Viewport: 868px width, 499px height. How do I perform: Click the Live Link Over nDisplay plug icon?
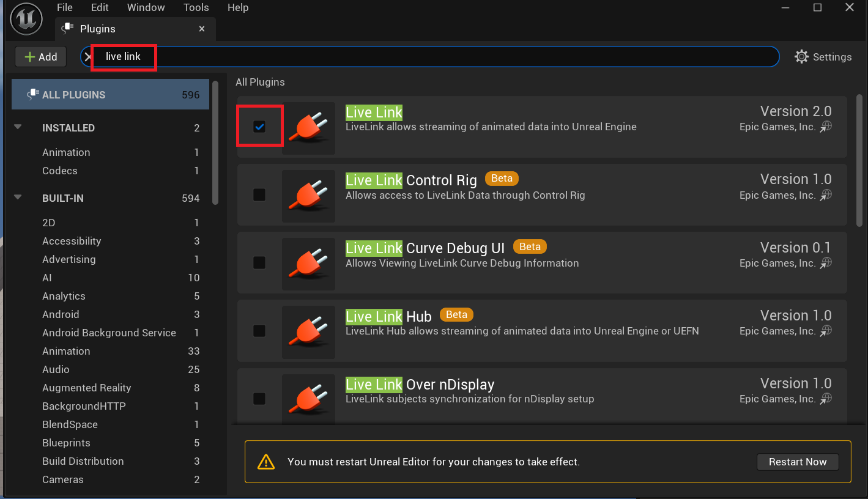[308, 398]
